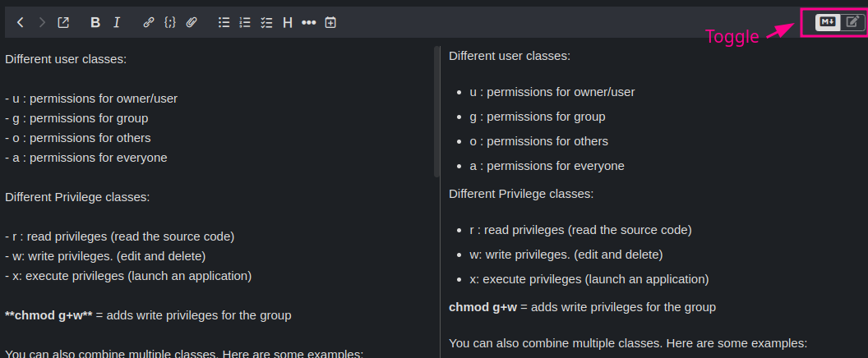The image size is (868, 358).
Task: Apply heading format with H button
Action: coord(288,23)
